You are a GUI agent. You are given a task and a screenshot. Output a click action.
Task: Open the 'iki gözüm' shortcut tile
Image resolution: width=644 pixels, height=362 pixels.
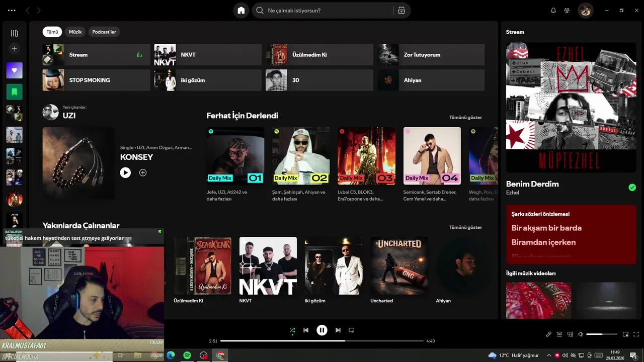208,80
